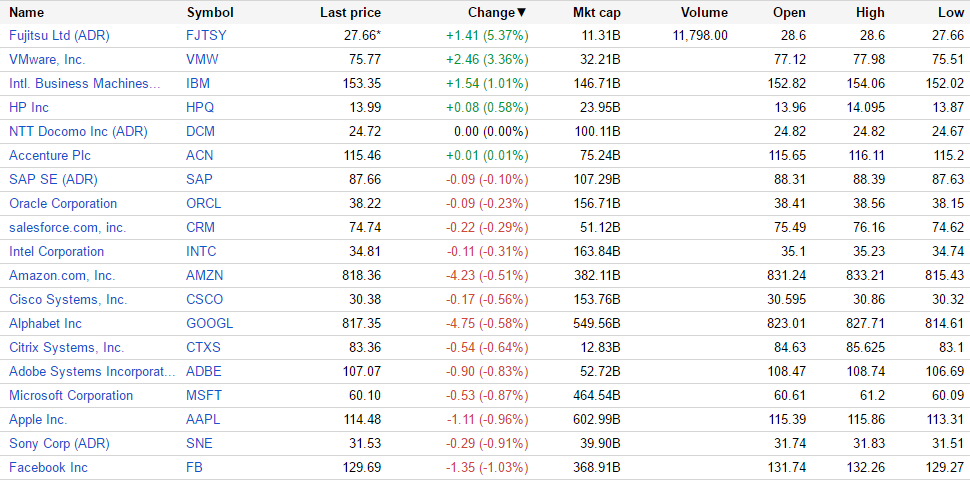Sort by Volume column header

tap(704, 12)
